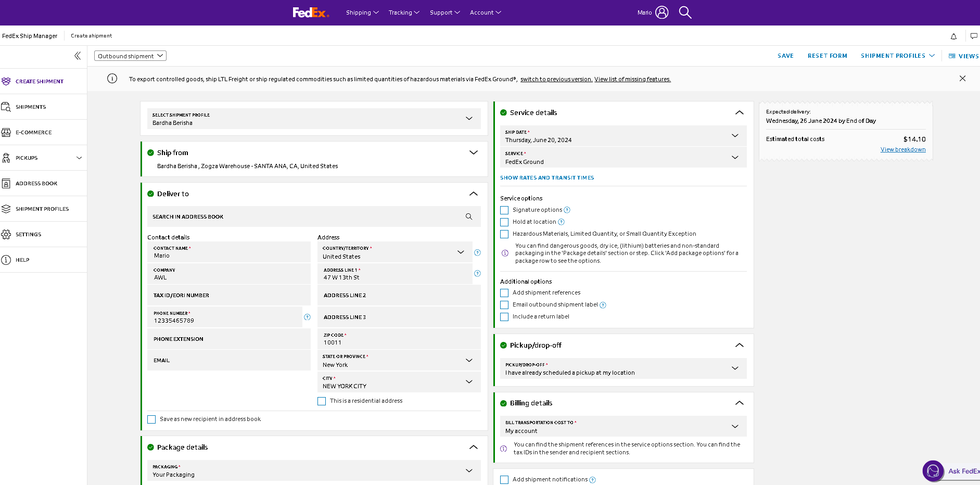The height and width of the screenshot is (485, 980).
Task: Click the Views layout icon
Action: (952, 56)
